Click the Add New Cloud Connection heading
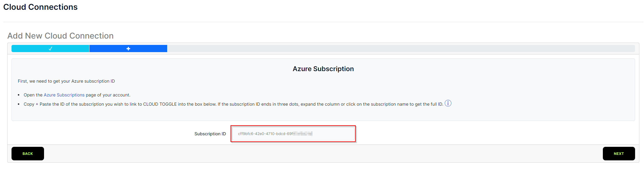Viewport: 644px width, 169px height. [60, 36]
